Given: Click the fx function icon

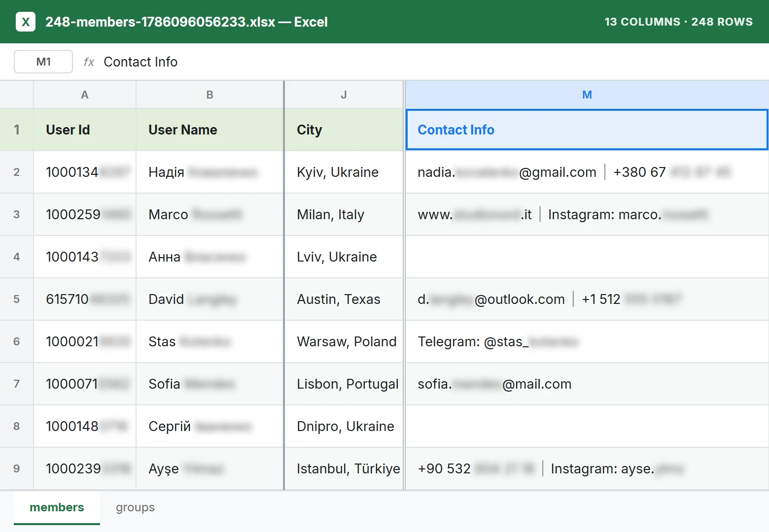Looking at the screenshot, I should click(89, 62).
